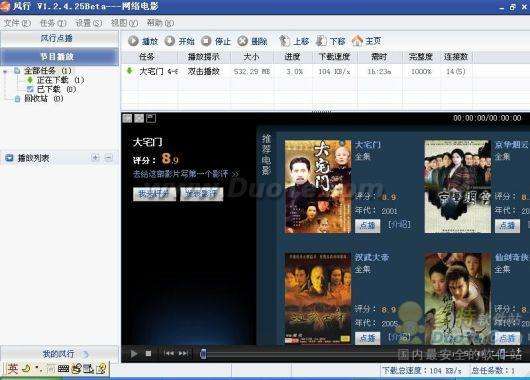Viewport: 530px width, 380px height.
Task: Add item with 播放列表 plus button
Action: 96,158
